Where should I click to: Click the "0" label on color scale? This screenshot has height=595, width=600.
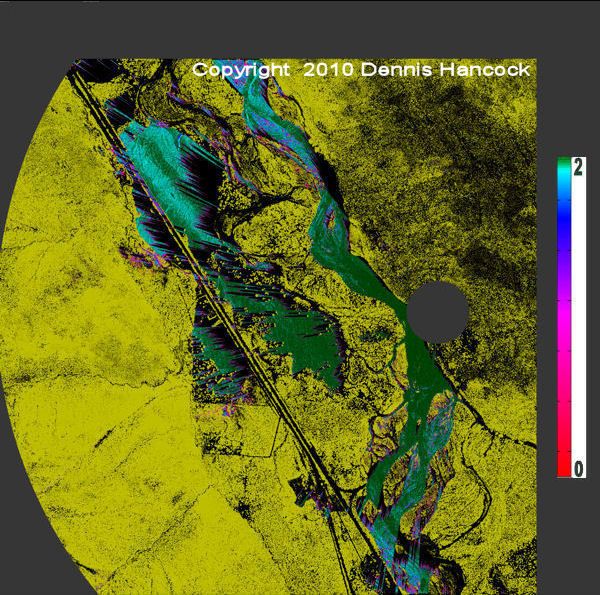pos(578,468)
